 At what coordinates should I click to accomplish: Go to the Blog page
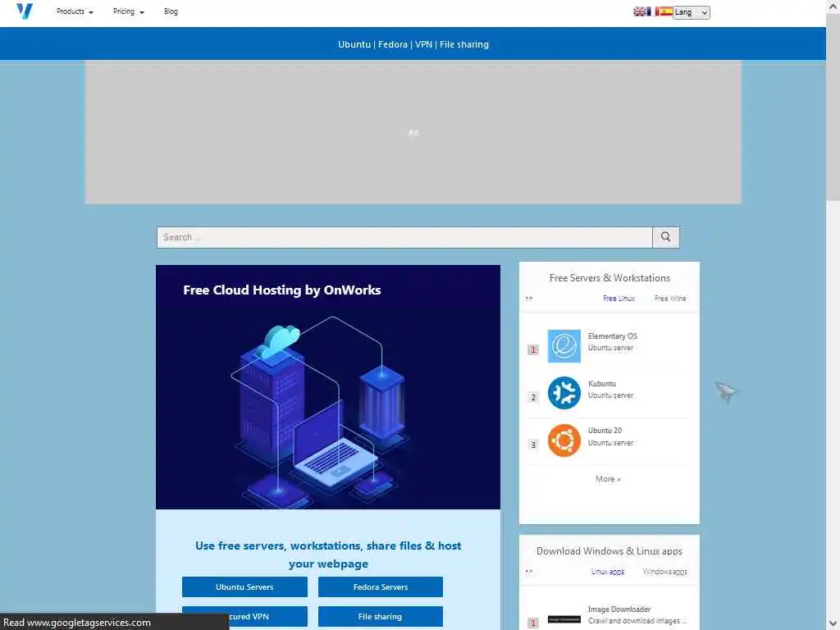click(171, 11)
